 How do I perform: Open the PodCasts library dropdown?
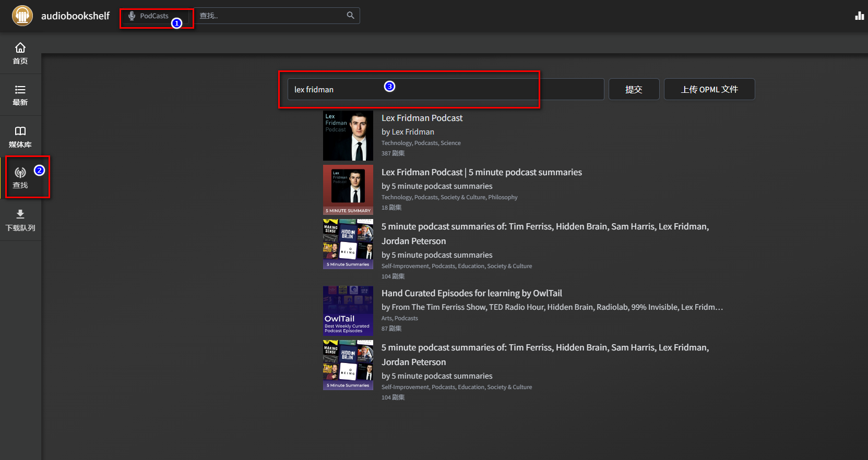click(155, 16)
